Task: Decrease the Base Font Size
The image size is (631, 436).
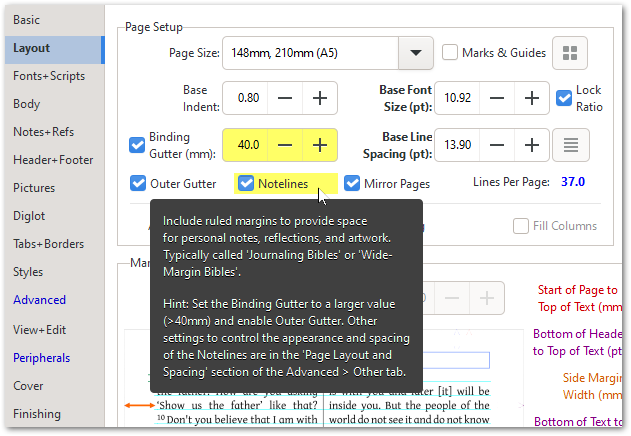Action: pyautogui.click(x=497, y=98)
